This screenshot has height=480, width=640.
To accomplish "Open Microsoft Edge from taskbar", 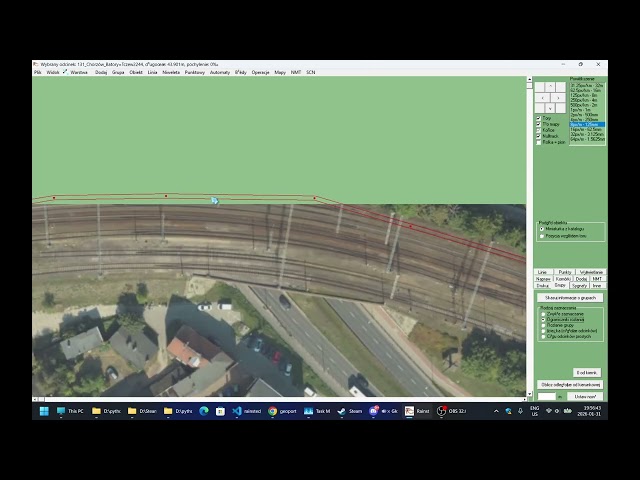I will point(204,411).
